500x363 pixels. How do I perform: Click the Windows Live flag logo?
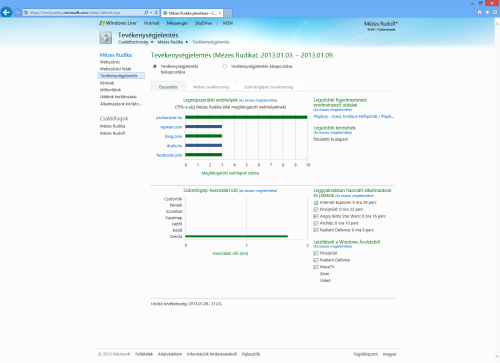coord(102,23)
